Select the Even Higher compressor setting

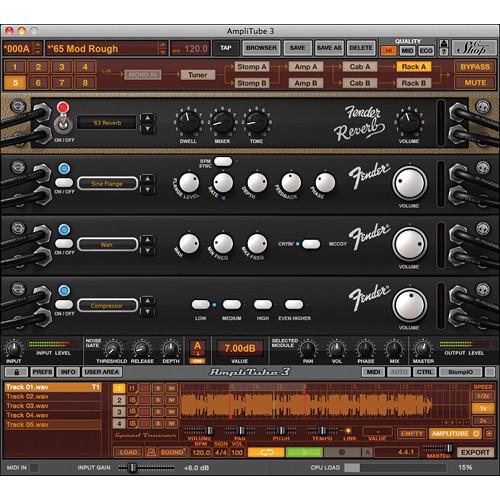point(294,304)
